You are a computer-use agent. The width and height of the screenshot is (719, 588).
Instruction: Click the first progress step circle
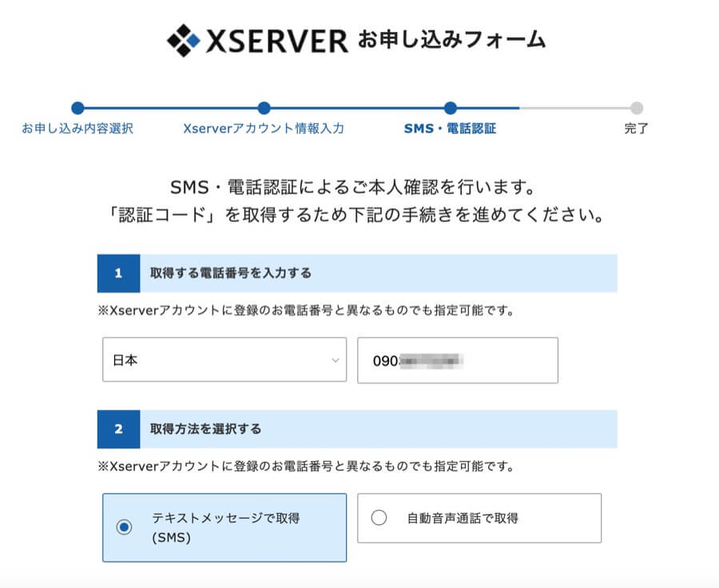77,109
